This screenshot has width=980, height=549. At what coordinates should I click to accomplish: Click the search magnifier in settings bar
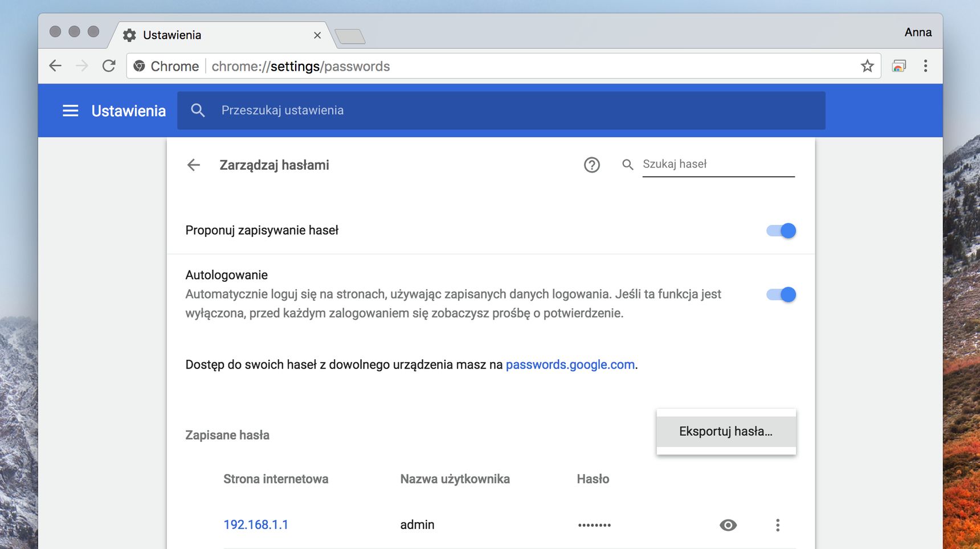[198, 110]
